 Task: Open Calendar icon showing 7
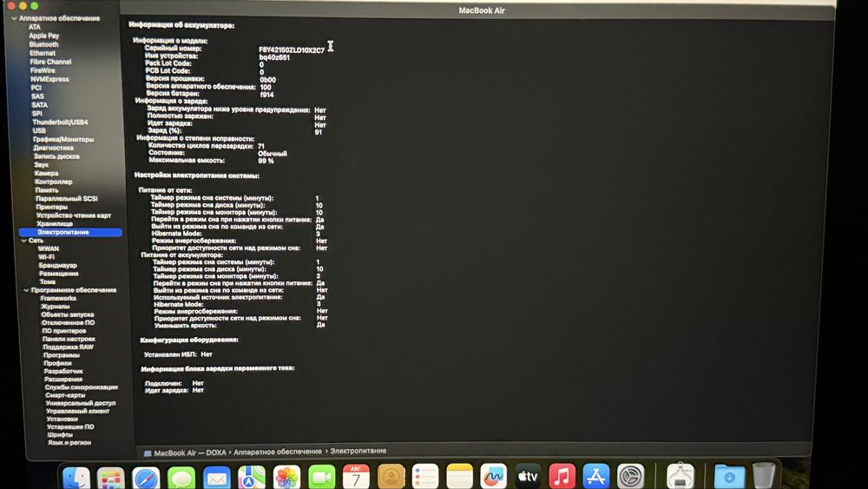pyautogui.click(x=356, y=477)
